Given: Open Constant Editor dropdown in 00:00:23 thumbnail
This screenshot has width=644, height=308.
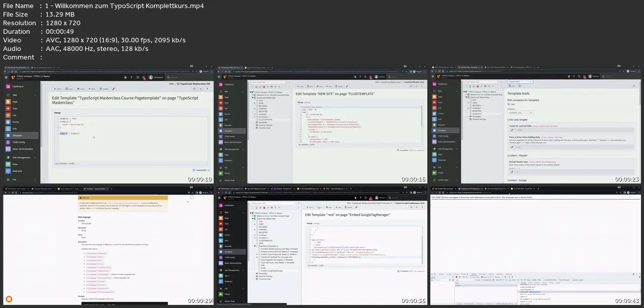Looking at the screenshot, I should 520,82.
